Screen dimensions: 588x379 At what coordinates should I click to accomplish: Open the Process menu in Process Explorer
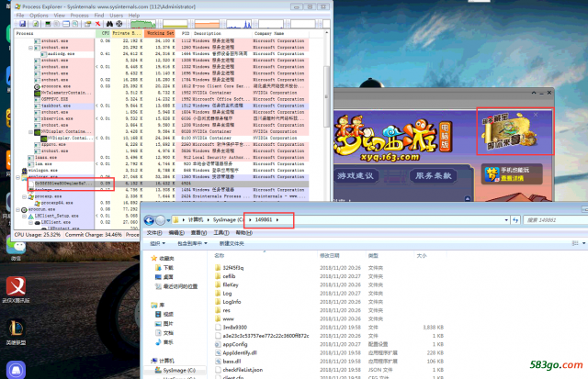point(80,16)
